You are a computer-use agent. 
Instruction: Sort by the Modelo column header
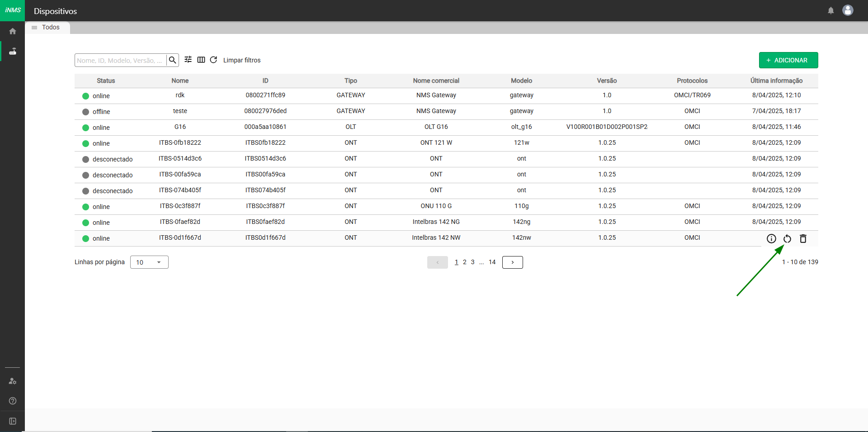522,81
